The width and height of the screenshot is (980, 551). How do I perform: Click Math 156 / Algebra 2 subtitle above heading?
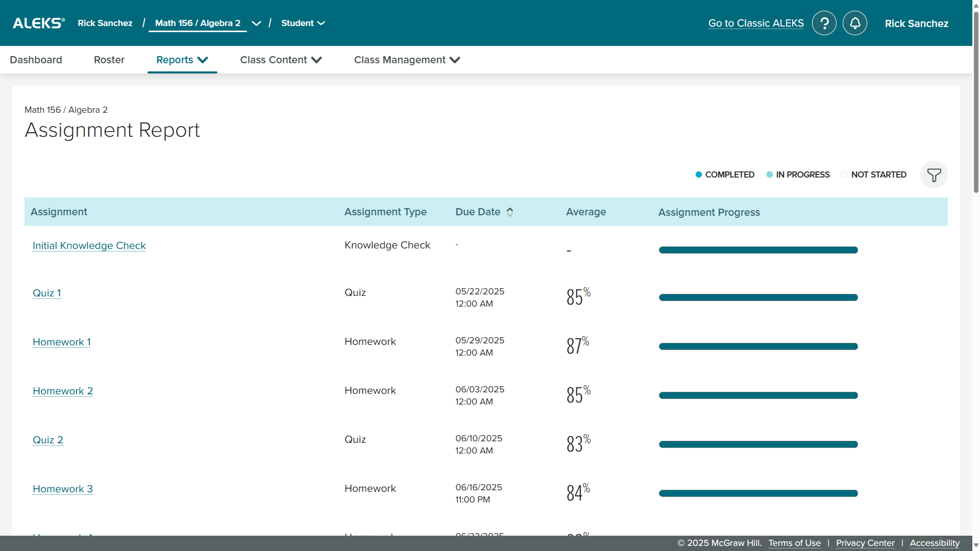tap(66, 110)
